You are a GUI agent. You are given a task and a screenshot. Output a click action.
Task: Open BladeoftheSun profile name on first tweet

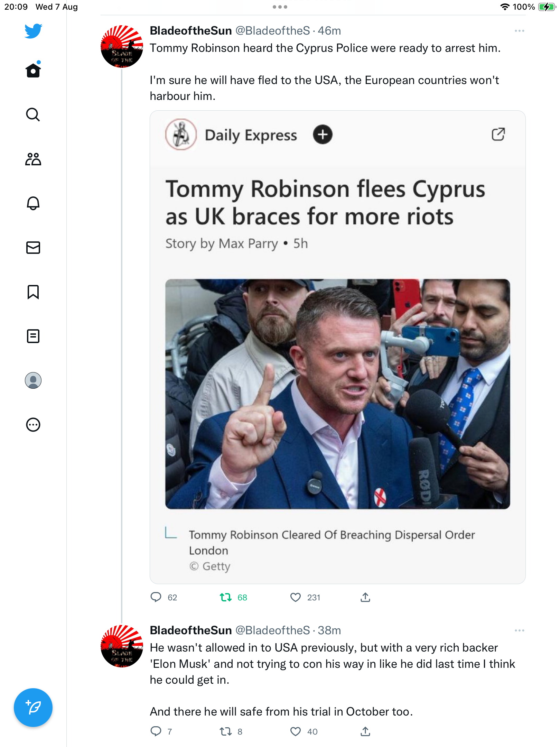point(191,31)
